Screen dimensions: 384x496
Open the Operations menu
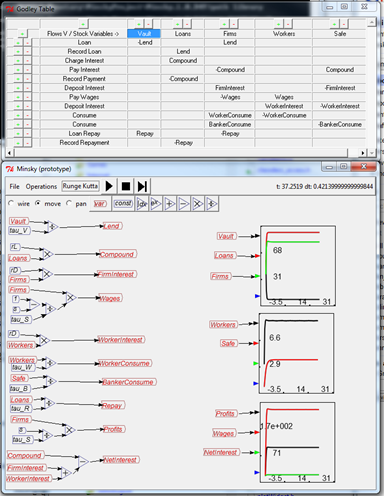(x=41, y=186)
